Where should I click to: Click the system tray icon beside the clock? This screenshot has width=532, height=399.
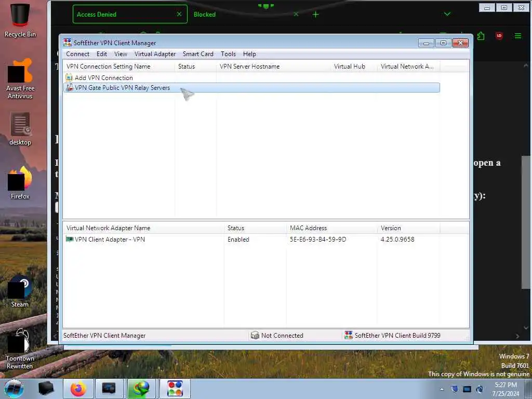tap(480, 389)
